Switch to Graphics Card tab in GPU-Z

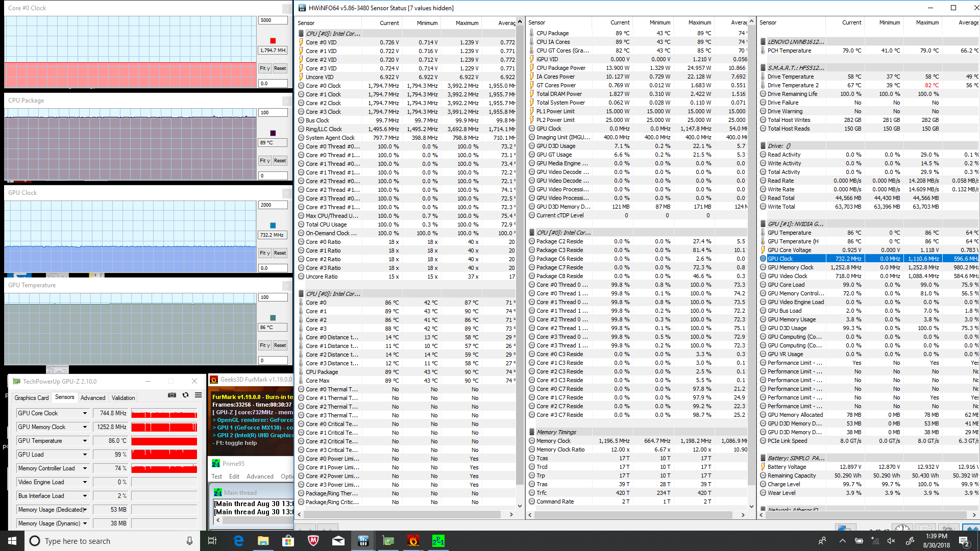click(x=32, y=398)
